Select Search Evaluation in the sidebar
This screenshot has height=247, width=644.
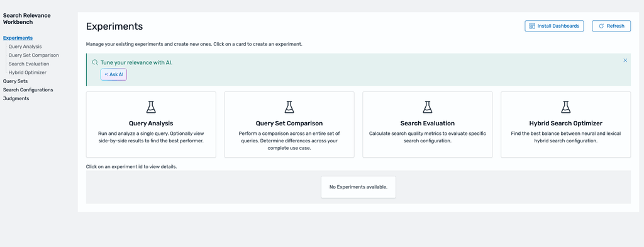coord(29,64)
